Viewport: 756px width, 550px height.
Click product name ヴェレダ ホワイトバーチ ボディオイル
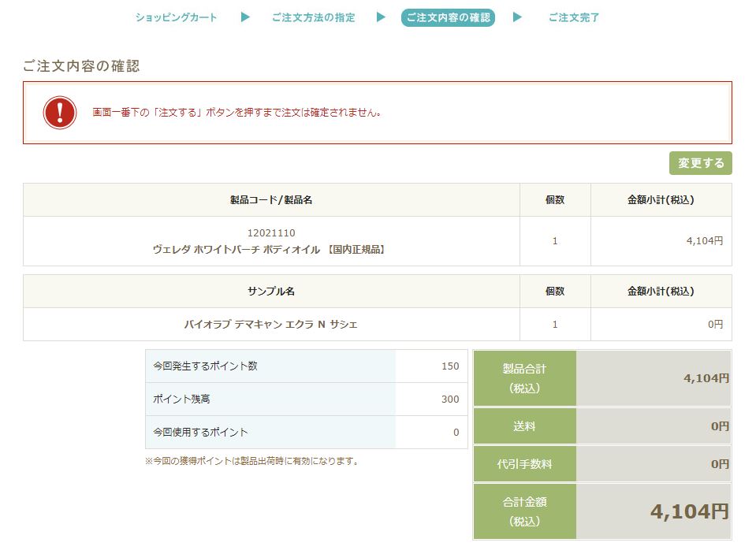coord(236,250)
